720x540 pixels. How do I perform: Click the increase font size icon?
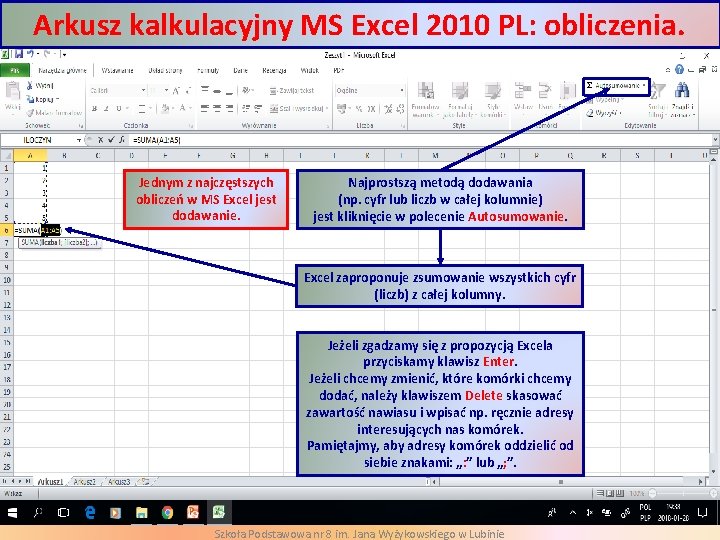point(176,90)
